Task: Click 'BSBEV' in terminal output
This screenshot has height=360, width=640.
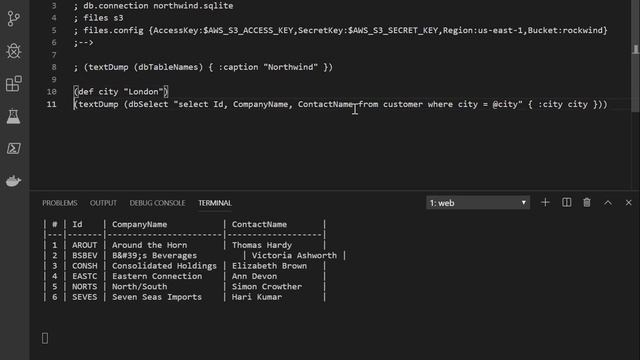Action: click(84, 256)
